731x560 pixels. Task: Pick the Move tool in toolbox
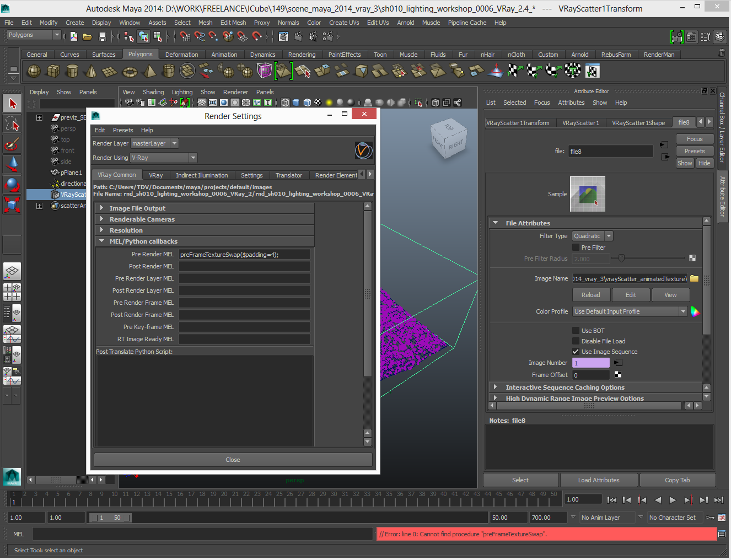[x=12, y=164]
